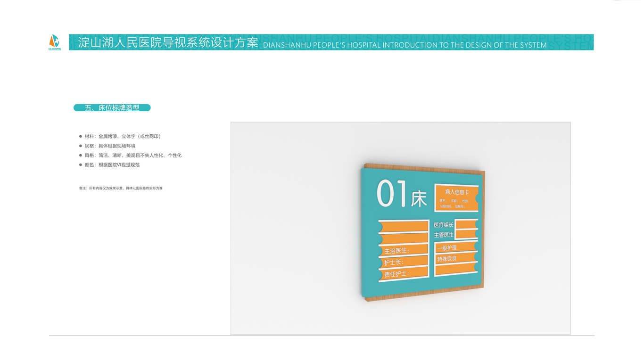The height and width of the screenshot is (361, 644).
Task: Click the 01床 bed number on the sign
Action: [402, 194]
